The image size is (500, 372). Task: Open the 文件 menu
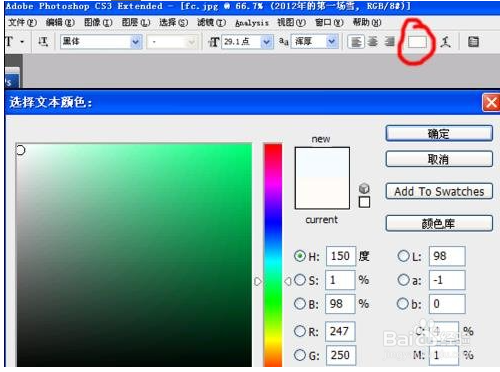[22, 23]
